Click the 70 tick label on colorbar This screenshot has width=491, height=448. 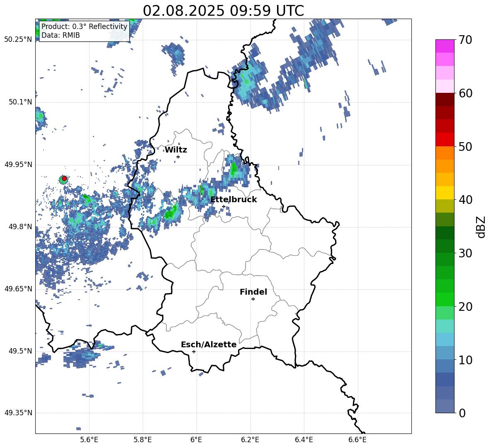tap(466, 40)
